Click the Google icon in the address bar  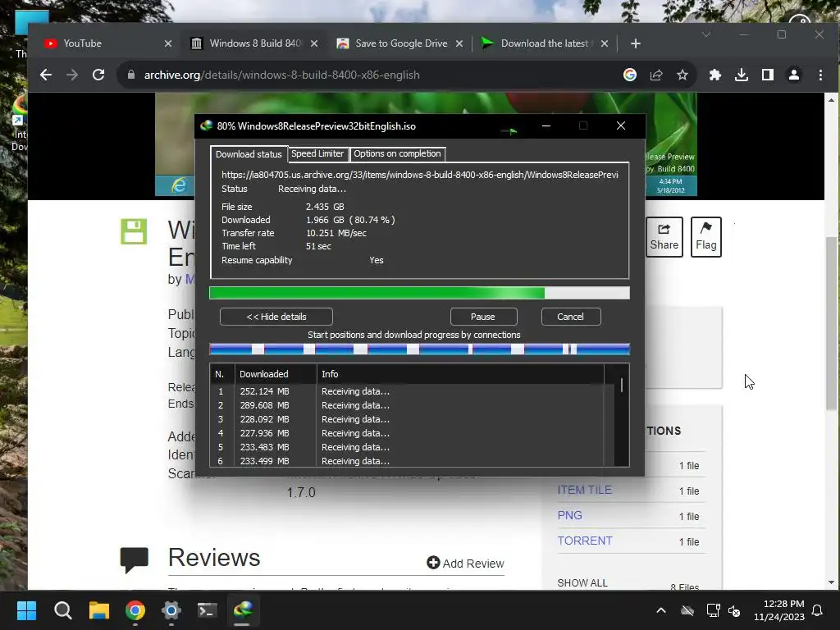(630, 75)
